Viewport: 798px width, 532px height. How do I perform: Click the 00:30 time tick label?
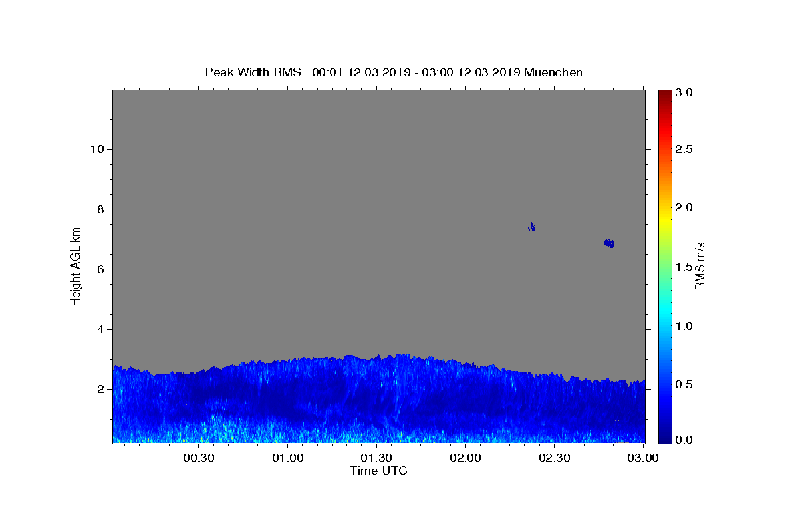pyautogui.click(x=199, y=458)
